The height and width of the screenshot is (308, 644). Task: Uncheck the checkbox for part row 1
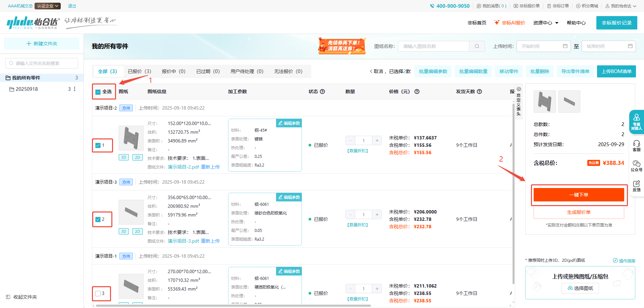(98, 145)
